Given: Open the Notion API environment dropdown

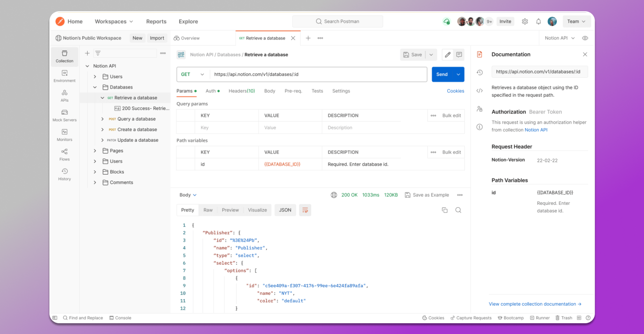Looking at the screenshot, I should click(559, 38).
